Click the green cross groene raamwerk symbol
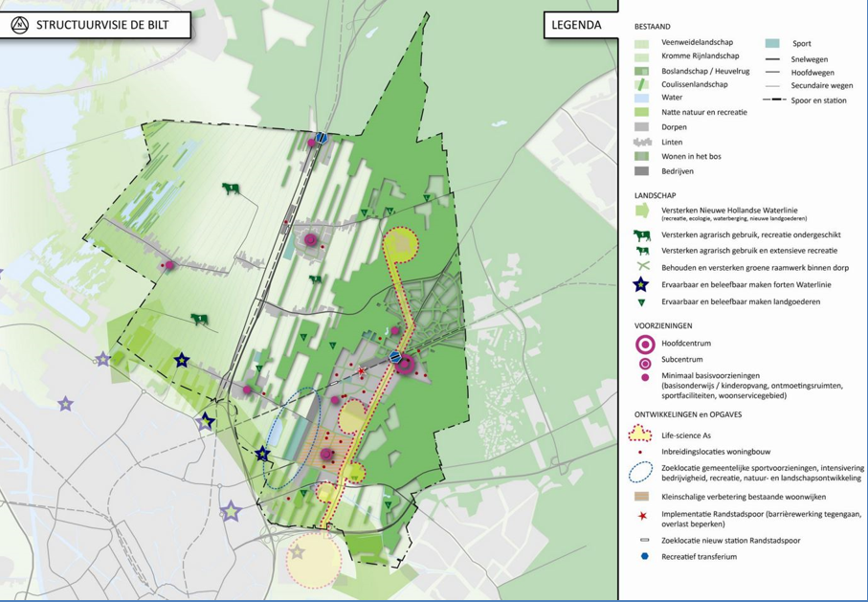This screenshot has width=868, height=602. [x=642, y=266]
